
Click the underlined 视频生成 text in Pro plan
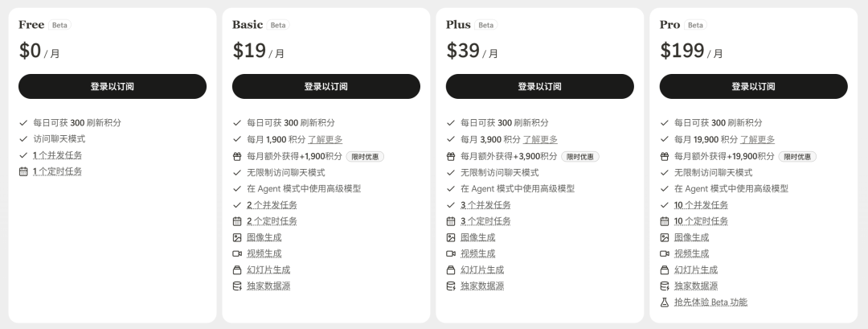click(691, 253)
